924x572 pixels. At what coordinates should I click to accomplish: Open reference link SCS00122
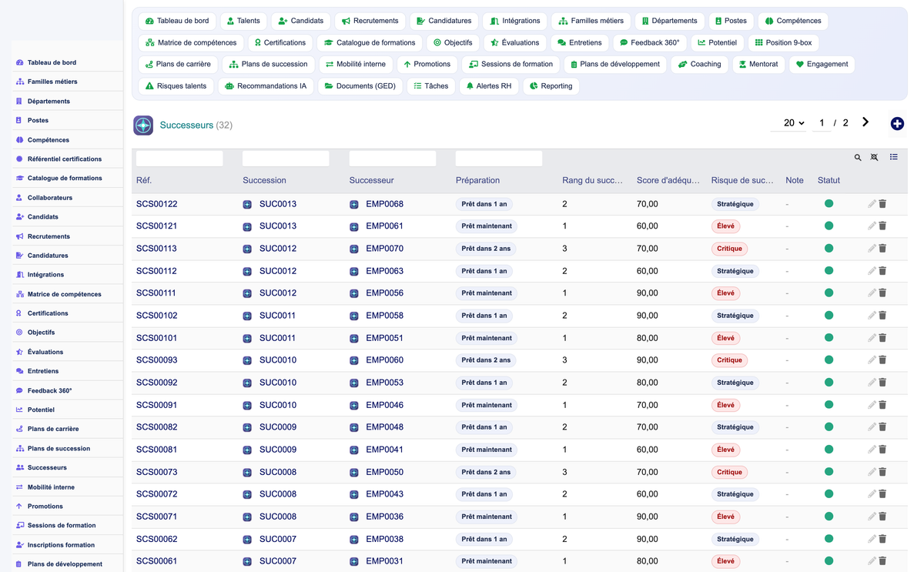pyautogui.click(x=157, y=204)
